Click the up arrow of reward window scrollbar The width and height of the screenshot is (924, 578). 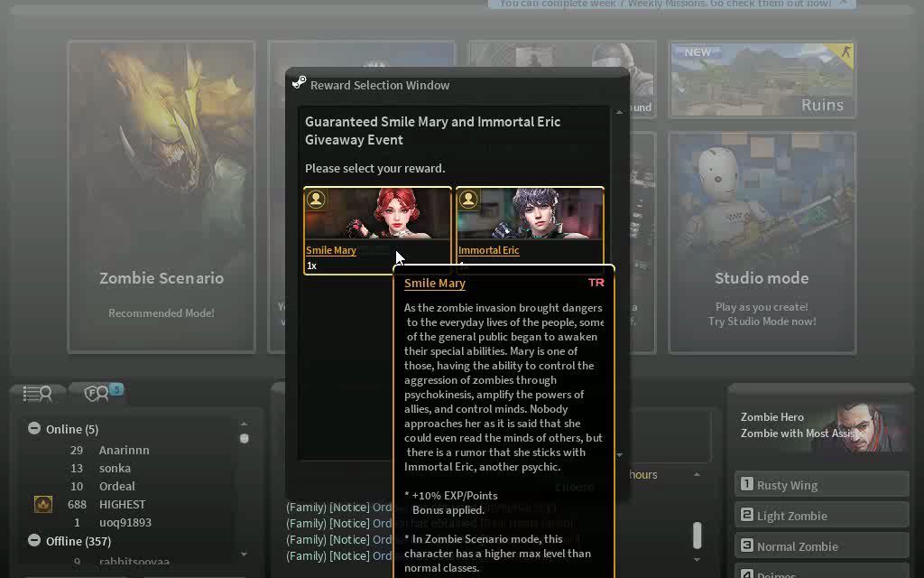point(619,113)
